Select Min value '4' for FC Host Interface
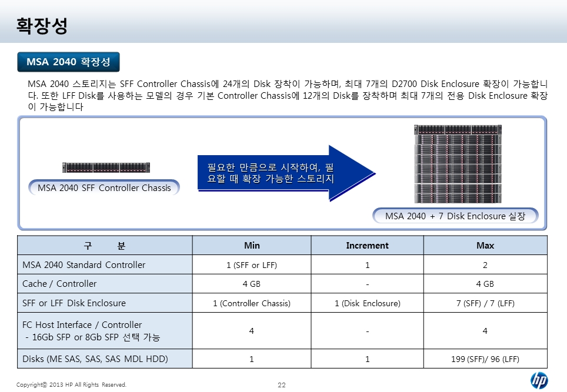 coord(252,330)
